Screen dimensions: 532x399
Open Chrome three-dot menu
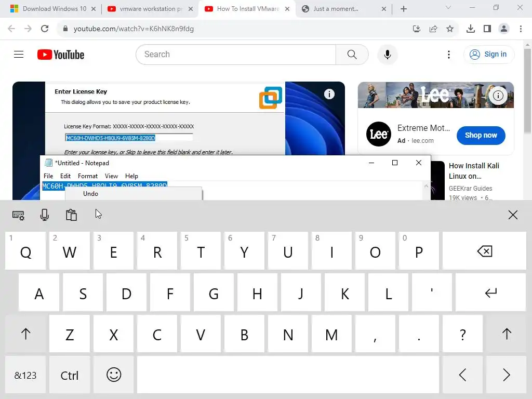coord(521,29)
